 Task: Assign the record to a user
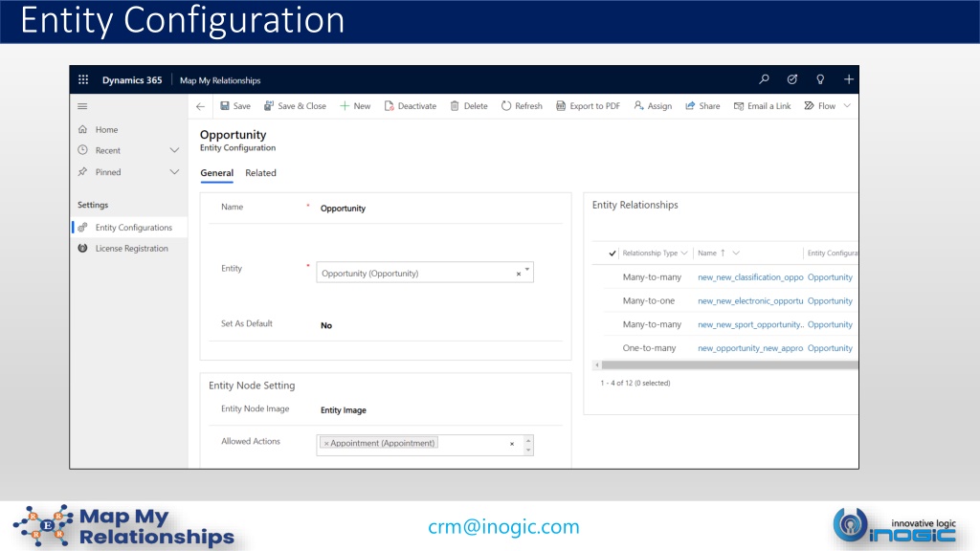click(653, 106)
